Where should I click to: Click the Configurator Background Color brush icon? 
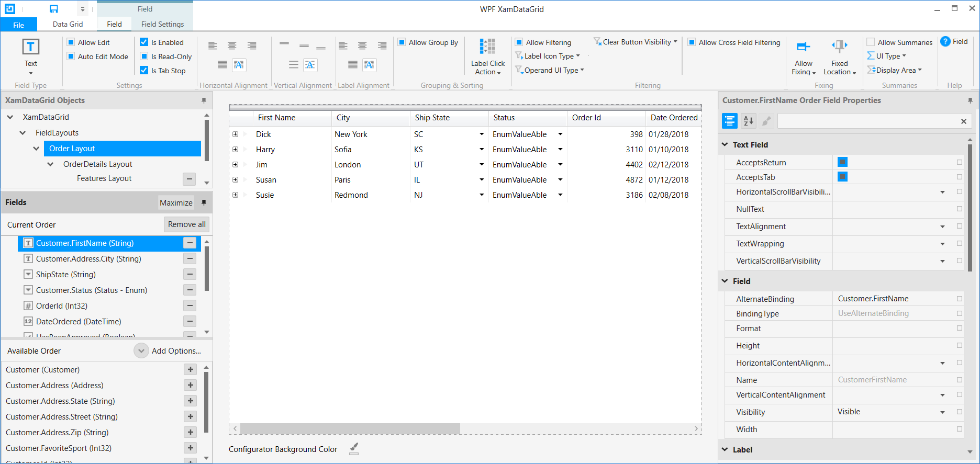pyautogui.click(x=354, y=449)
